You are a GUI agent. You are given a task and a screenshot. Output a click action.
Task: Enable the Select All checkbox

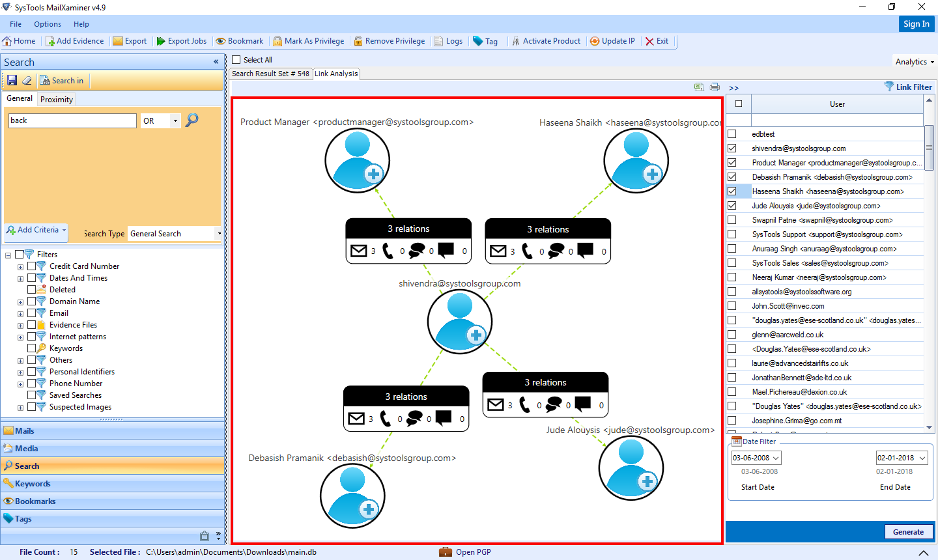click(236, 59)
